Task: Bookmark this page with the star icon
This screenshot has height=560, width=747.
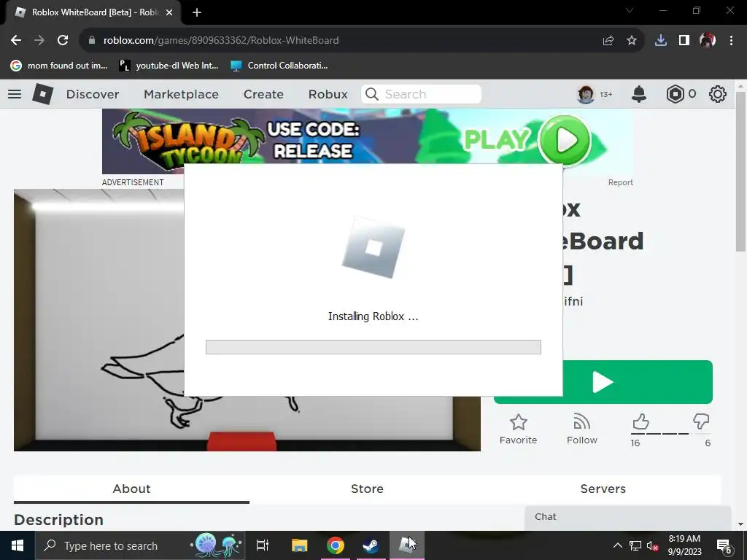Action: (x=632, y=41)
